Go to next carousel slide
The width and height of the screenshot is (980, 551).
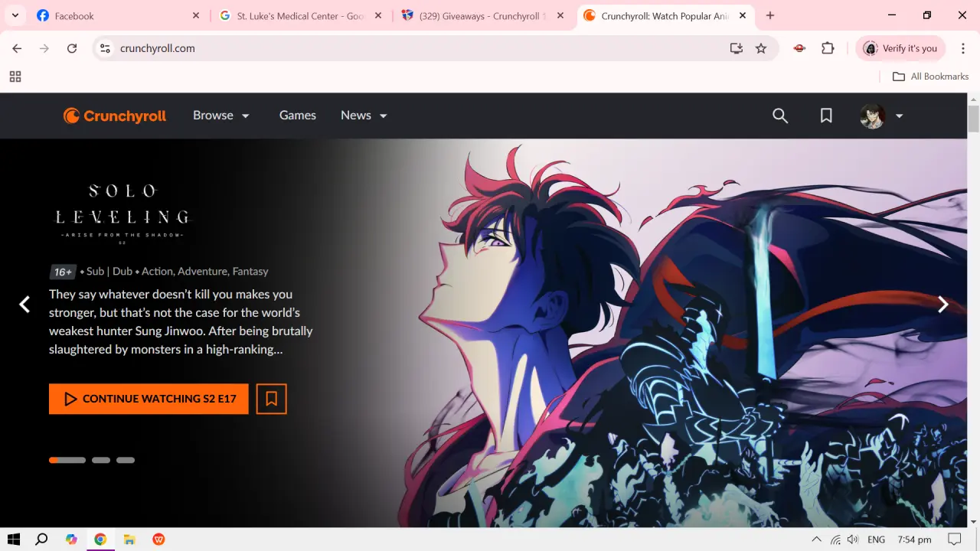[x=943, y=305]
